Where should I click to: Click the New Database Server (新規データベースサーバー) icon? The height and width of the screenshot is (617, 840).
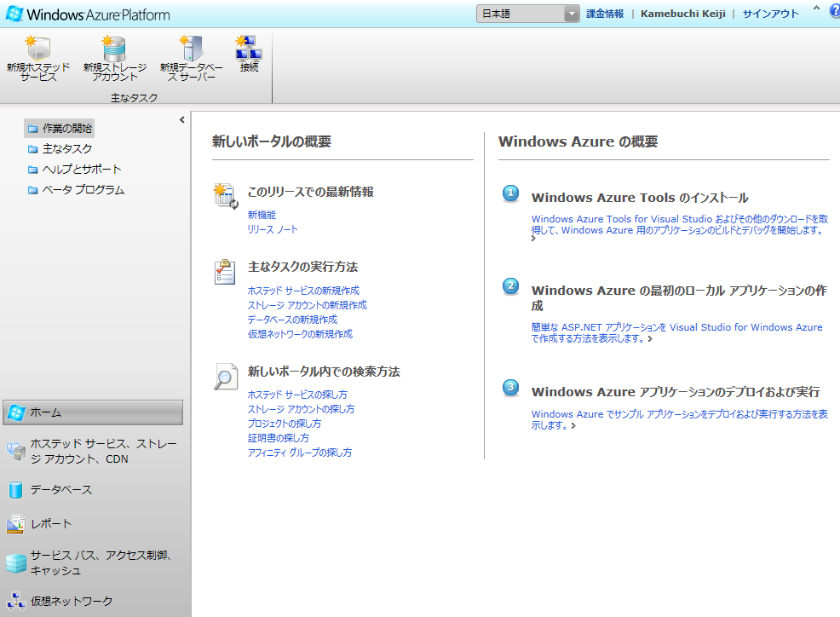192,49
